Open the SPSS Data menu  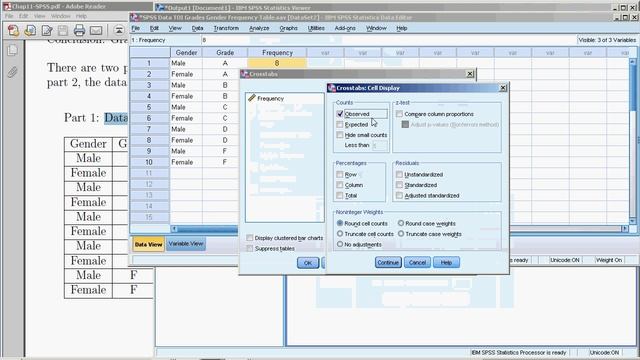[x=197, y=28]
